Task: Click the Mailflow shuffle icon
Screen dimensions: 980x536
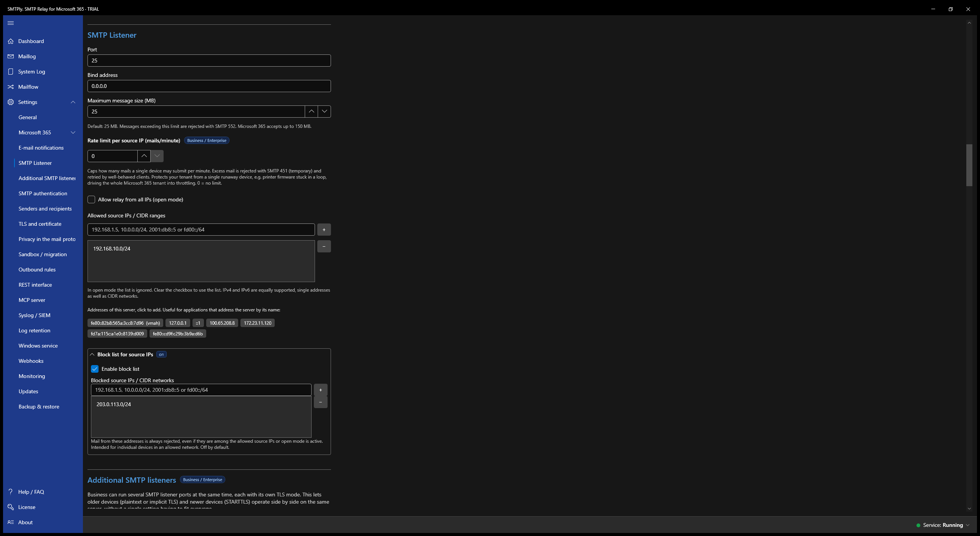Action: pyautogui.click(x=11, y=87)
